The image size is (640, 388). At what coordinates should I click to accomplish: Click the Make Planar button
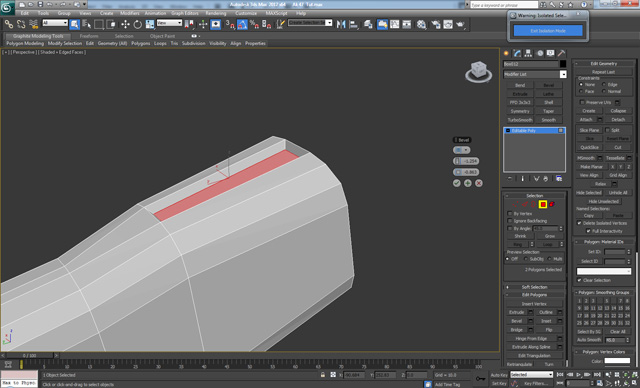tap(591, 167)
